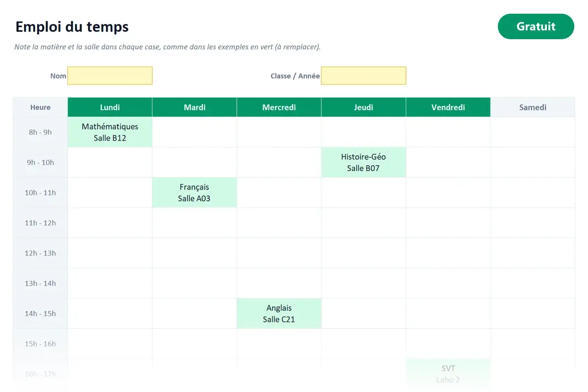588x392 pixels.
Task: Click the Vendredi column header
Action: tap(448, 107)
